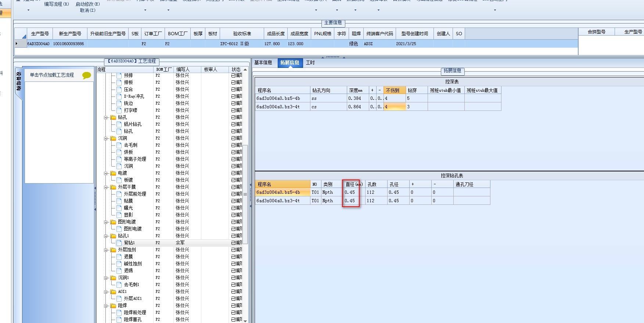
Task: Collapse the 钻孔 folder node
Action: click(x=106, y=117)
